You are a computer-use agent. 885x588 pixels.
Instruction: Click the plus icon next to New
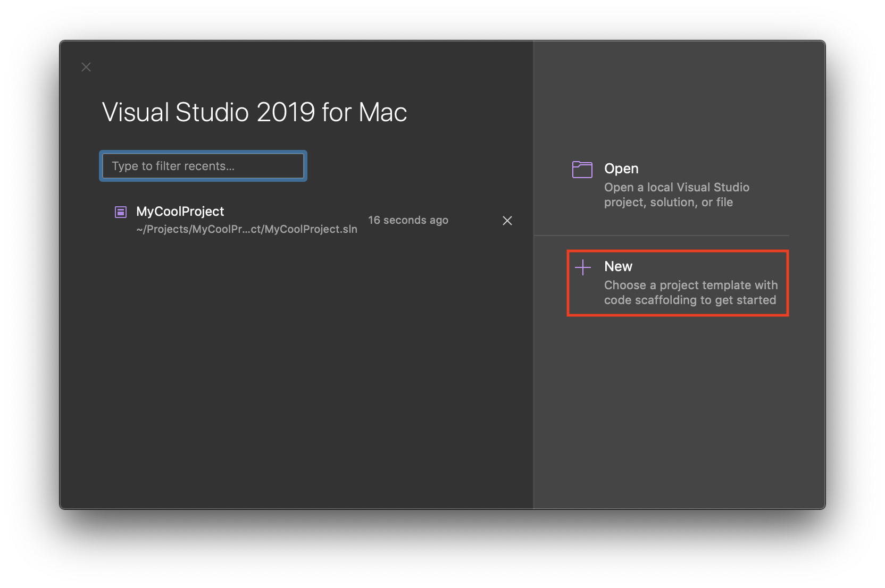point(582,267)
